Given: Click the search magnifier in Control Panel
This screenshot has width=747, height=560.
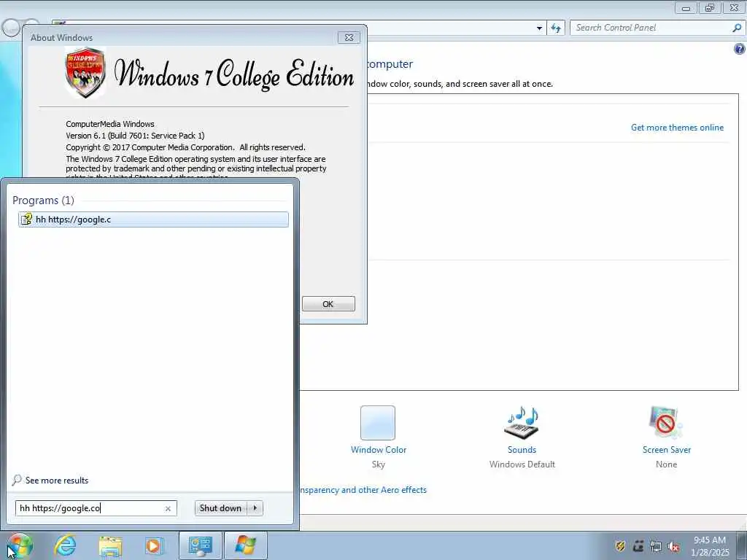Looking at the screenshot, I should (x=737, y=28).
